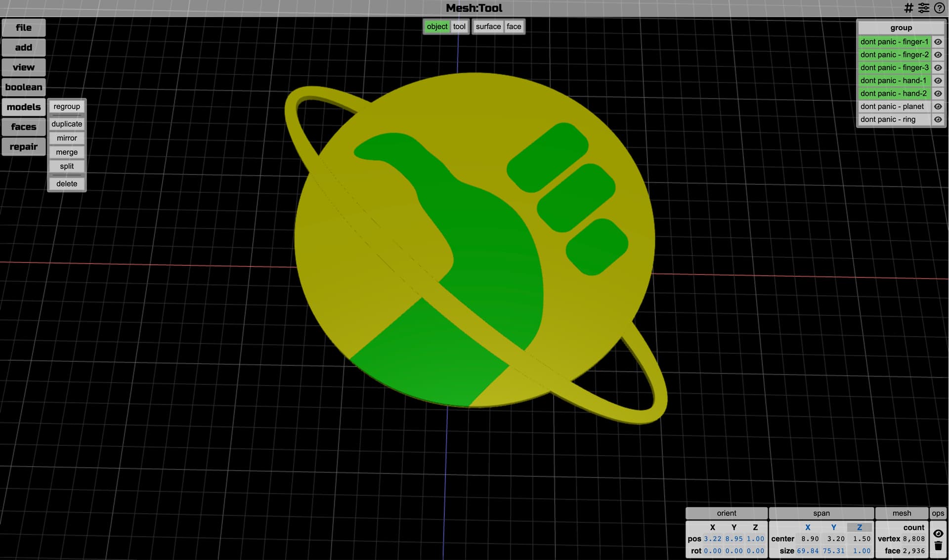Click the pos X value field
Image resolution: width=949 pixels, height=560 pixels.
(x=712, y=539)
